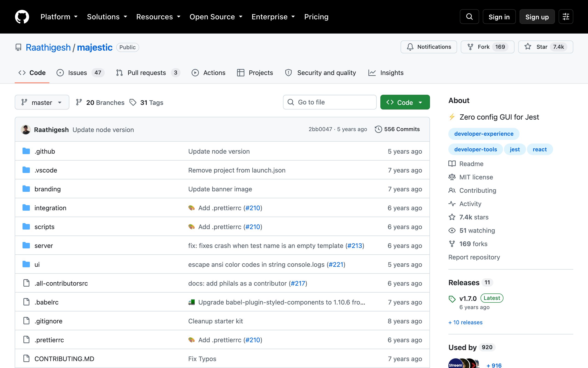
Task: Open the developer-experience topic tag
Action: coord(484,134)
